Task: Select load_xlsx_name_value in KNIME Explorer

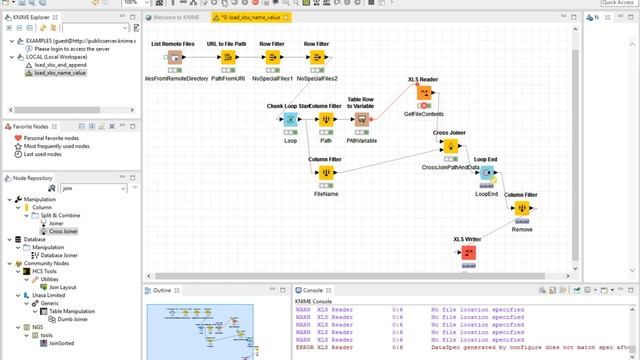Action: click(x=56, y=73)
